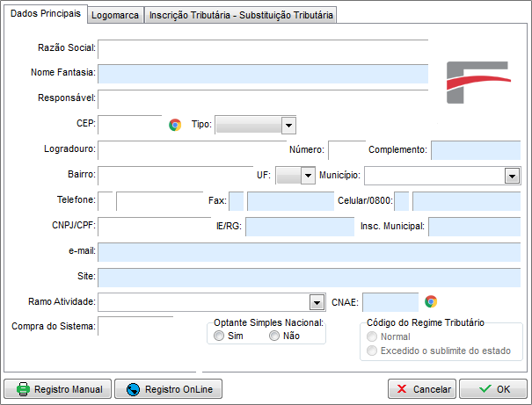
Task: Click the CNPJ/CPF input field
Action: pyautogui.click(x=149, y=227)
